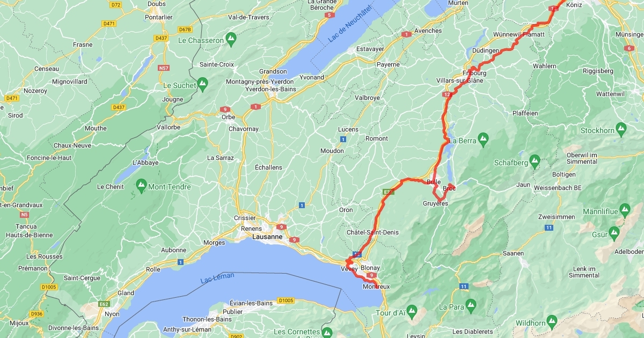Screen dimensions: 644x338
Task: Click the Mont Tendre mountain icon
Action: pyautogui.click(x=141, y=186)
